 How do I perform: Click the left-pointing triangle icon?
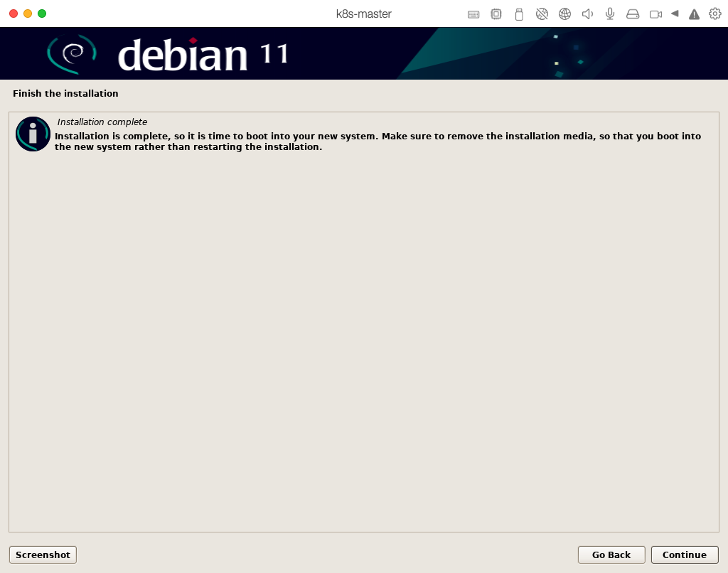coord(675,14)
